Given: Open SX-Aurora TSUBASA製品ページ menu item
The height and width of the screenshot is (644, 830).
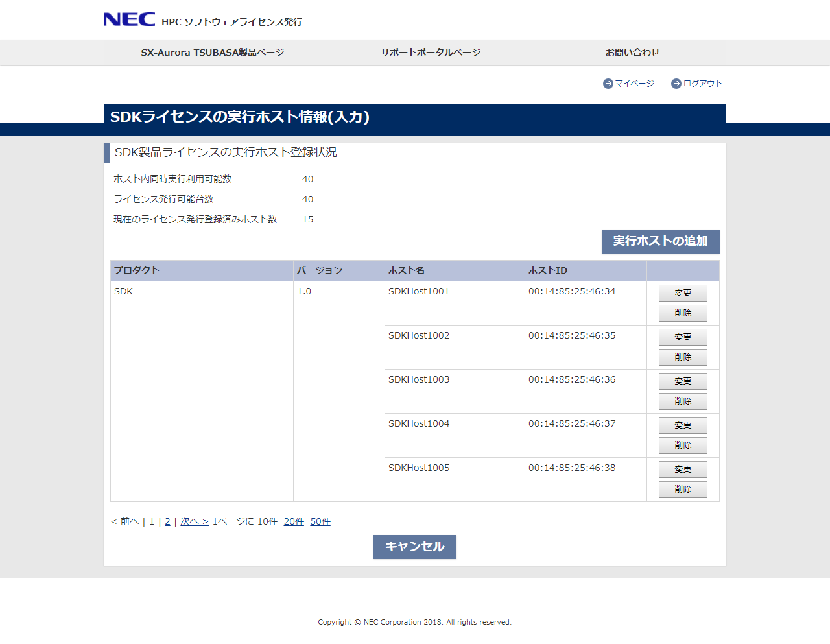Looking at the screenshot, I should (x=213, y=53).
